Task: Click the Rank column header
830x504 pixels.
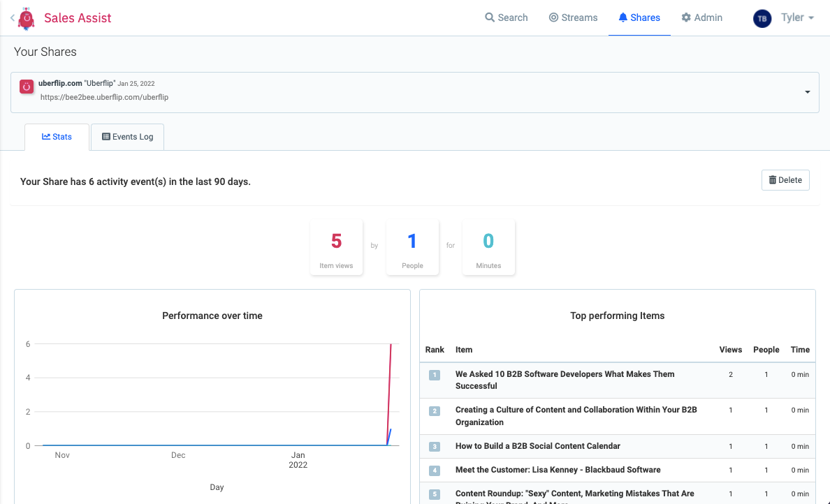Action: (435, 350)
